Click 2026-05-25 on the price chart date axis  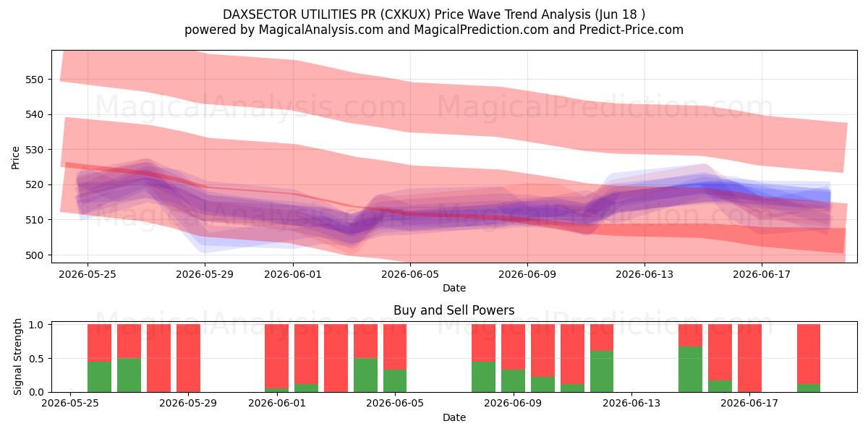click(x=88, y=274)
